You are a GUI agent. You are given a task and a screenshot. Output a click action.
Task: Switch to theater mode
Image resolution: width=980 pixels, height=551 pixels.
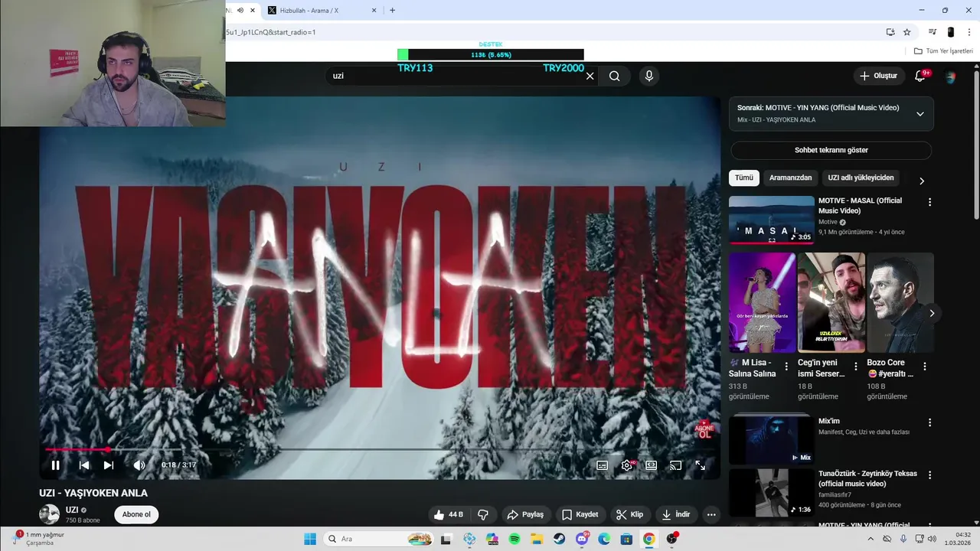pyautogui.click(x=651, y=465)
